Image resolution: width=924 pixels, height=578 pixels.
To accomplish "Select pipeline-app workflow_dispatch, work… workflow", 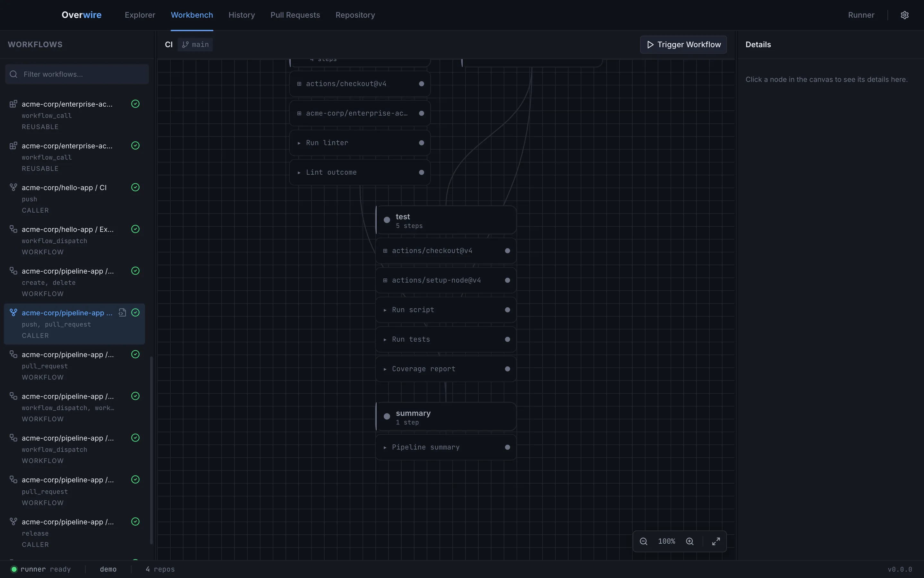I will pos(74,407).
